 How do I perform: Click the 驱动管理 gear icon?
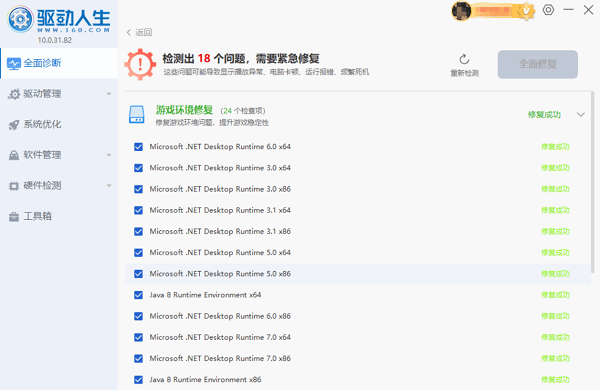point(14,94)
